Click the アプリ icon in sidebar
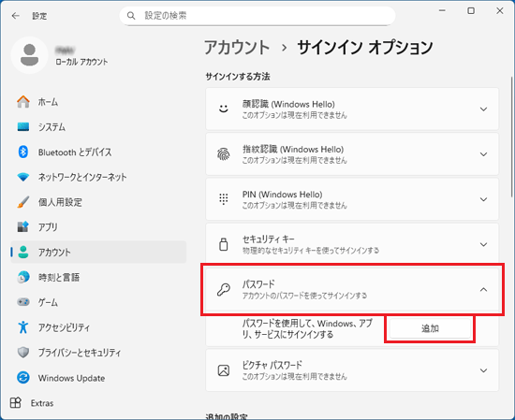Image resolution: width=515 pixels, height=420 pixels. (x=23, y=226)
